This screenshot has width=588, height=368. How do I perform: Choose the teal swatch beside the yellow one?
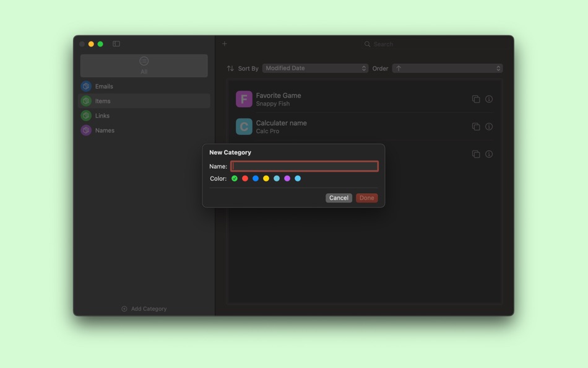pyautogui.click(x=277, y=178)
